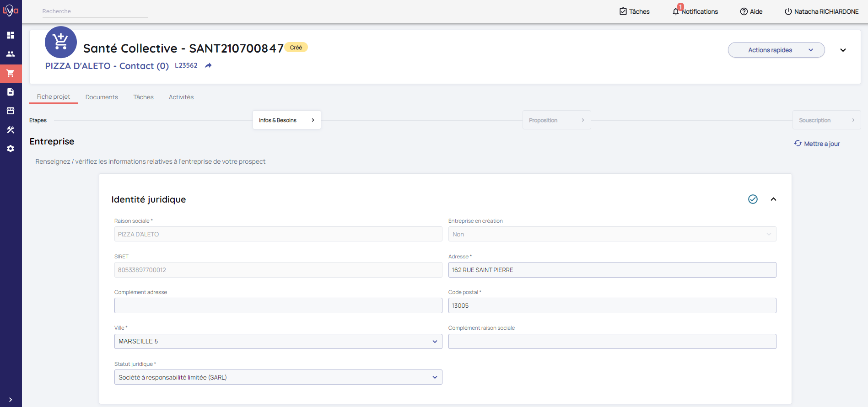Open the Notifications panel

pos(695,11)
